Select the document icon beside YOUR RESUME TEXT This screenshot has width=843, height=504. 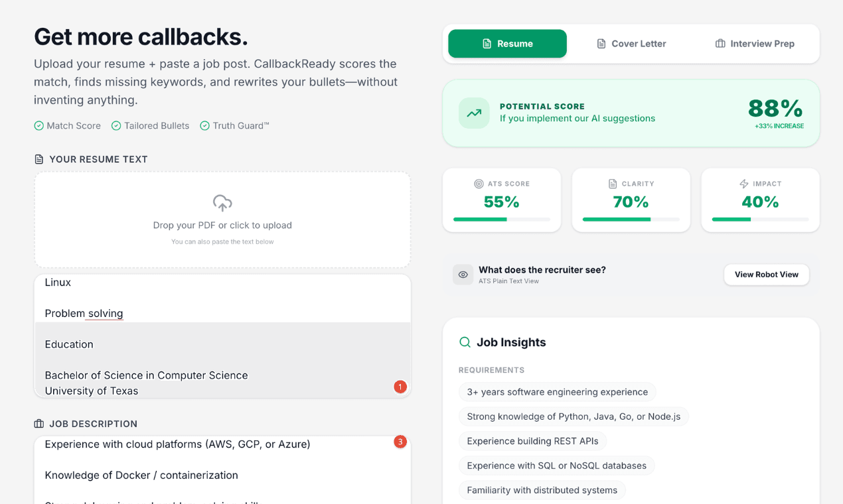[38, 158]
